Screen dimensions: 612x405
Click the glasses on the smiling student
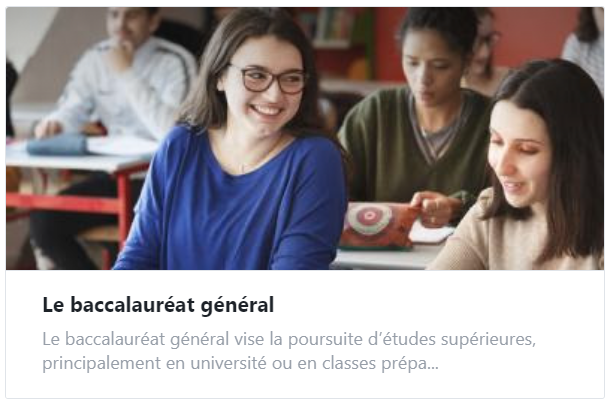269,80
